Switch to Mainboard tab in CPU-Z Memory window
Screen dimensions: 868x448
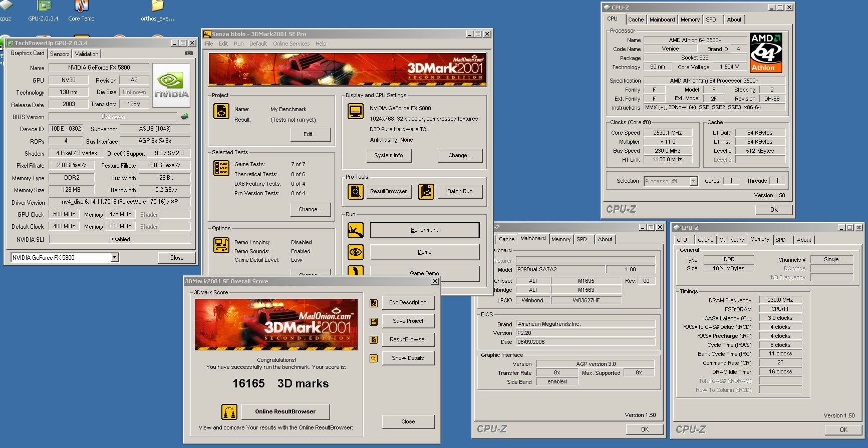732,240
